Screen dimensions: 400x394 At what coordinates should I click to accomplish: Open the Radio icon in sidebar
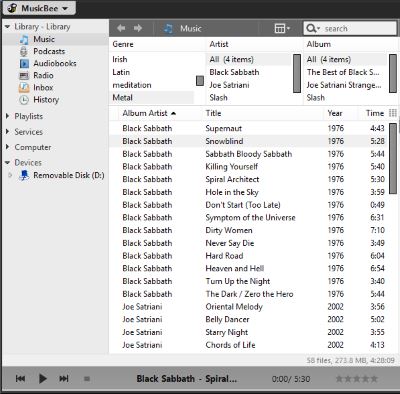24,76
